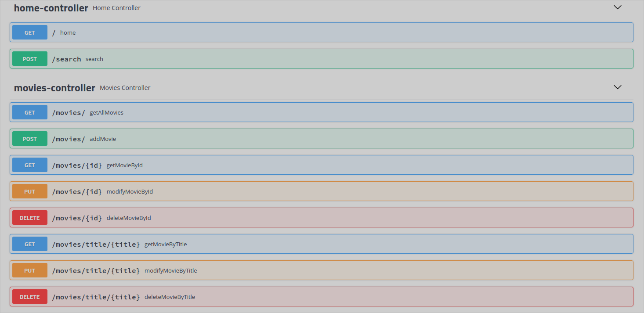Click the 'Home Controller' description text

(116, 8)
